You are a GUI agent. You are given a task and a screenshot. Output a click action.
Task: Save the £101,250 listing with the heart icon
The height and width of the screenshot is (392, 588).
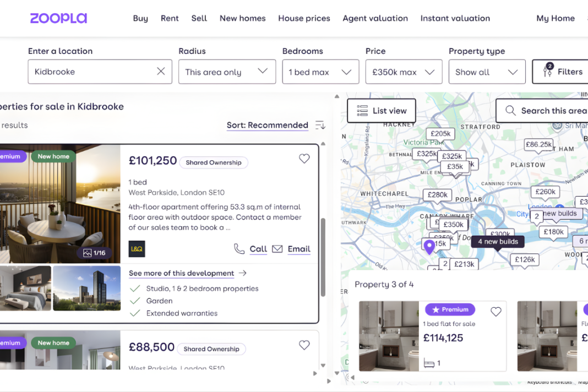[304, 159]
